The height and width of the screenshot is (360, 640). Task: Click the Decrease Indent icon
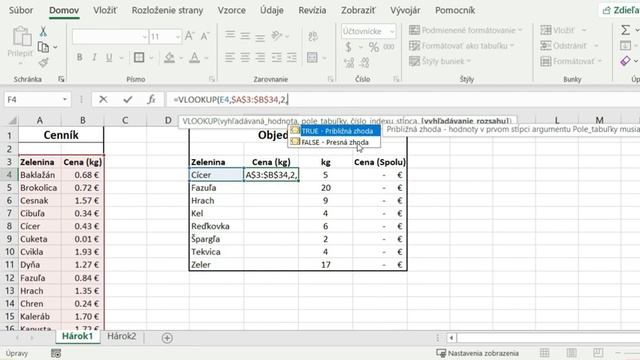(277, 58)
